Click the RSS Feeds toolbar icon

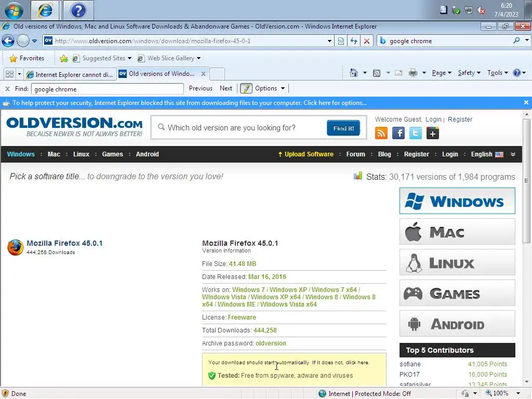tap(377, 73)
